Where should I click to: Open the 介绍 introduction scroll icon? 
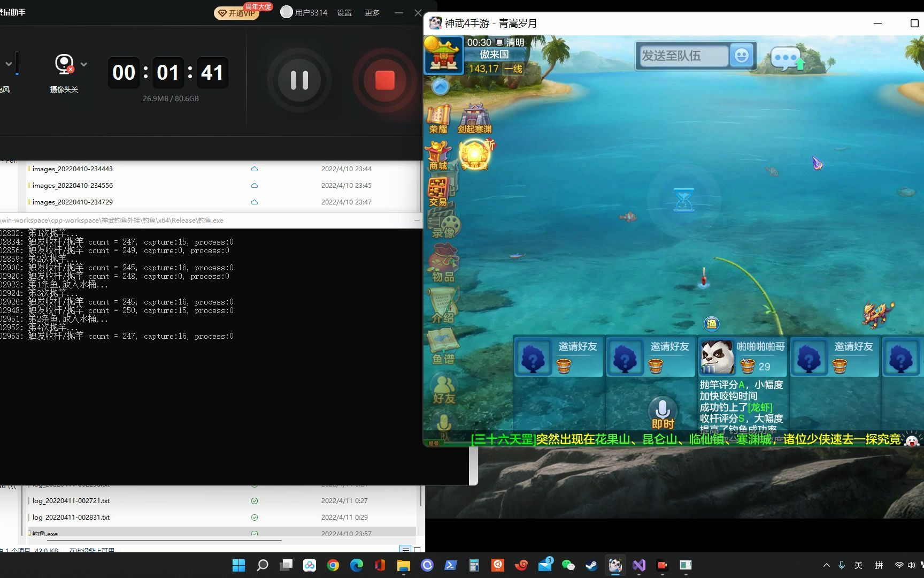pos(443,305)
